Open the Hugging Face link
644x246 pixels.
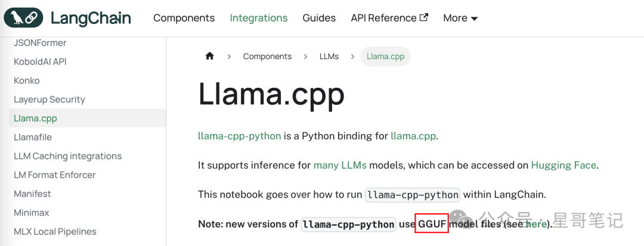(x=563, y=165)
